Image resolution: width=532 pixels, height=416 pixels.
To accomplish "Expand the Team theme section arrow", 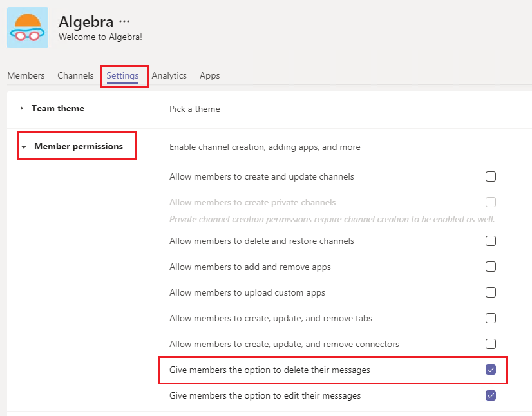I will (x=22, y=108).
